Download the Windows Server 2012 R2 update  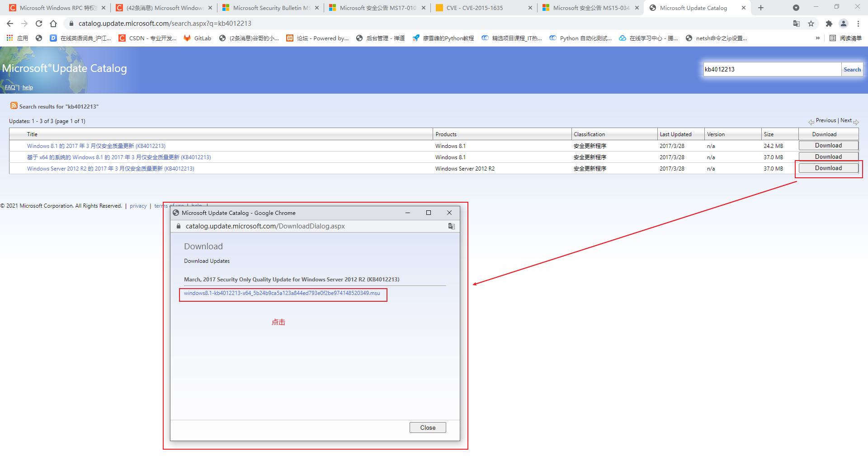click(x=828, y=168)
